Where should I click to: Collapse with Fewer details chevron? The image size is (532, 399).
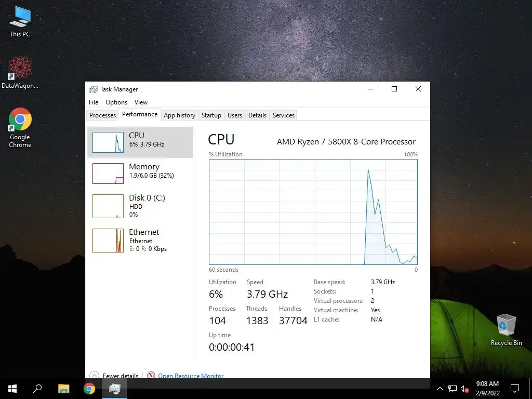94,375
